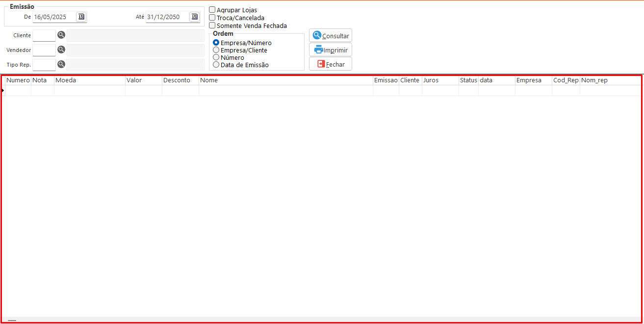This screenshot has height=324, width=644.
Task: Click the Vendedor search magnifier icon
Action: (61, 50)
